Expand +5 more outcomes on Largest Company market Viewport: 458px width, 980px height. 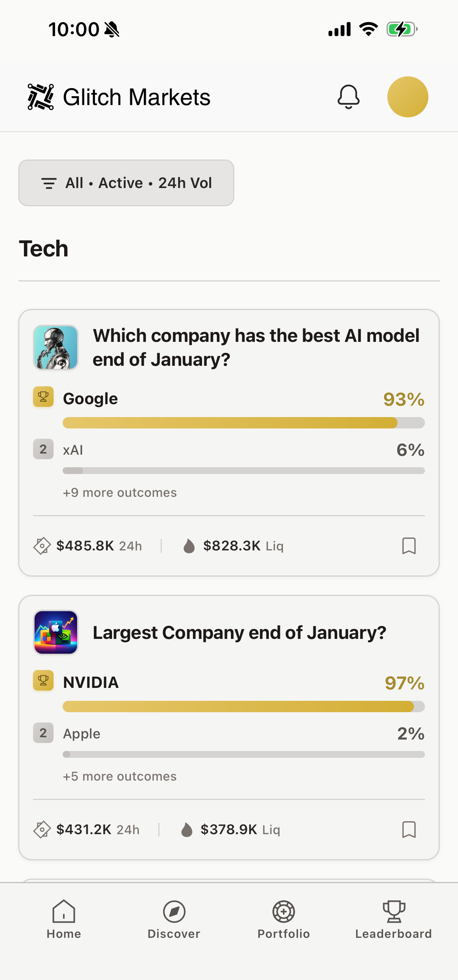coord(119,776)
